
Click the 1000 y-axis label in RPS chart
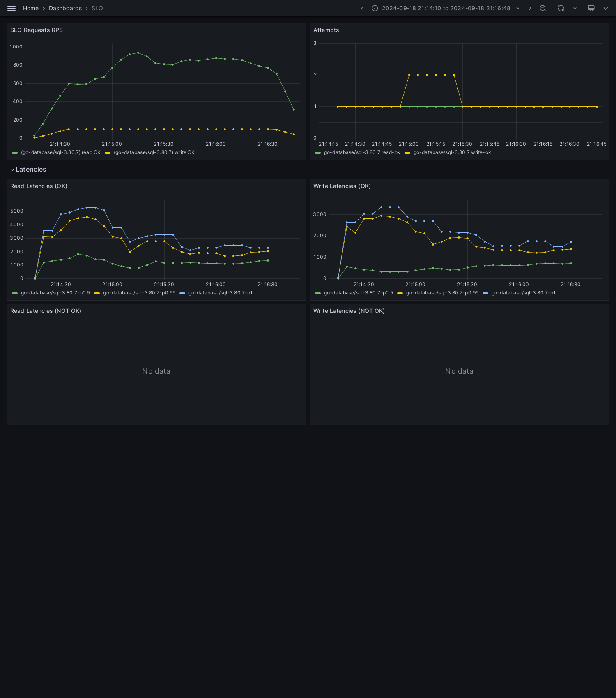16,47
